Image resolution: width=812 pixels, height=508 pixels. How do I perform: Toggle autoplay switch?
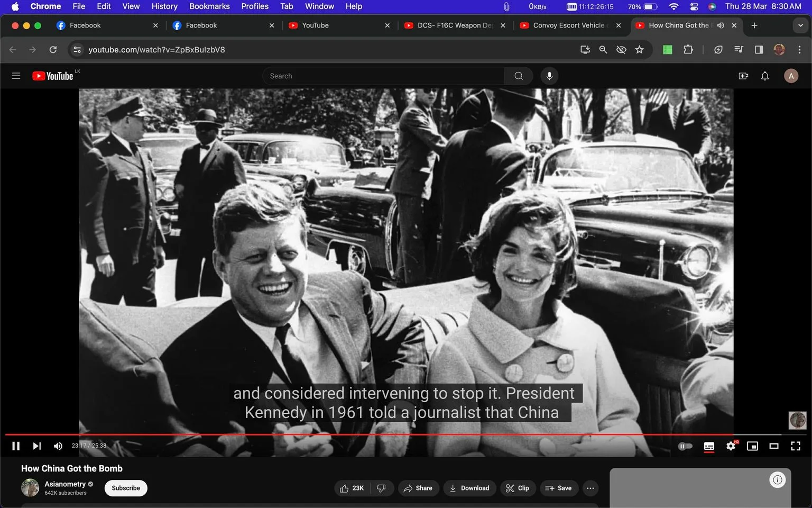(685, 446)
